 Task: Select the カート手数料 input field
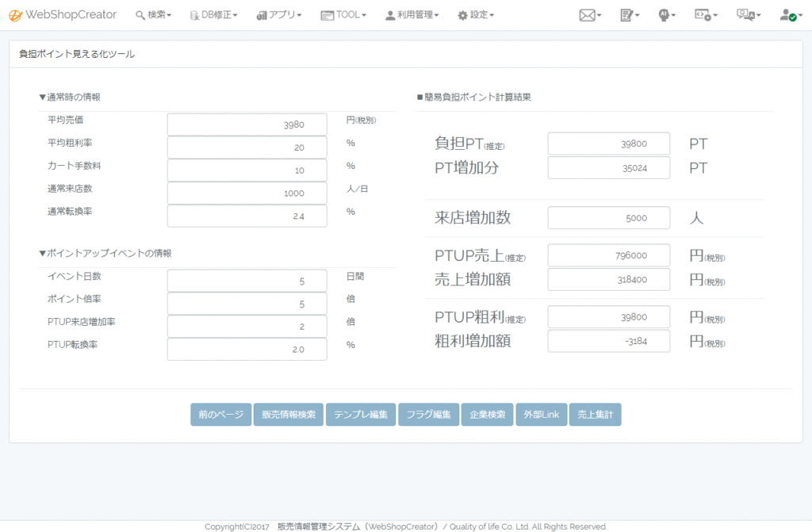[x=247, y=170]
